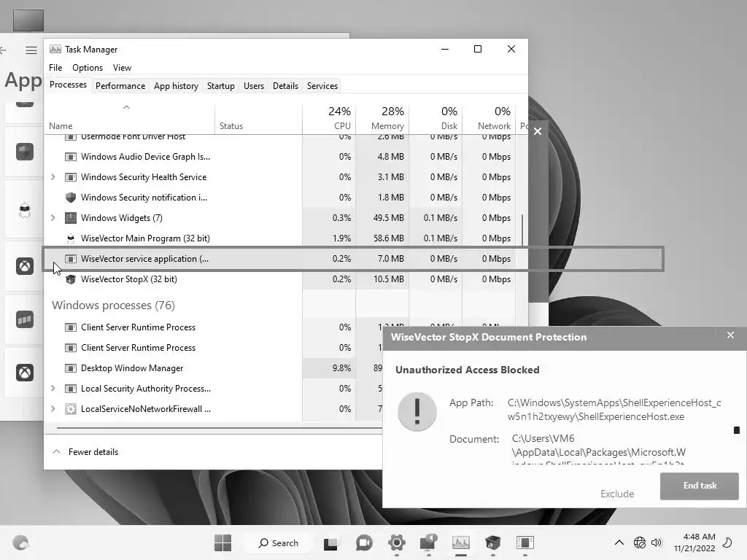Open WiseVector StopX taskbar icon
Image resolution: width=747 pixels, height=560 pixels.
coord(492,542)
